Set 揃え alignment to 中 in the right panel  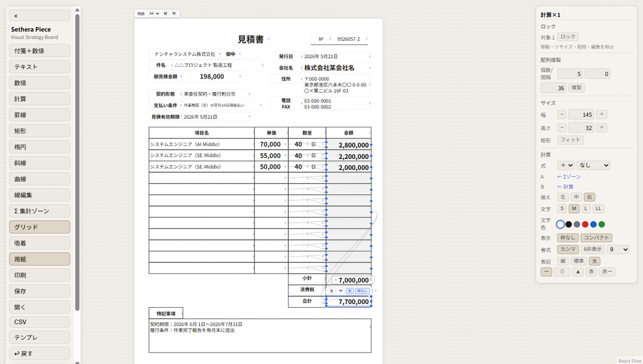point(576,197)
